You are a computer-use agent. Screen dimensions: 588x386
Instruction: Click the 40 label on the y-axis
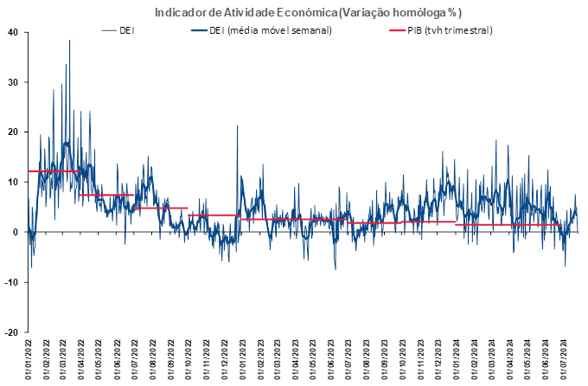coord(13,33)
